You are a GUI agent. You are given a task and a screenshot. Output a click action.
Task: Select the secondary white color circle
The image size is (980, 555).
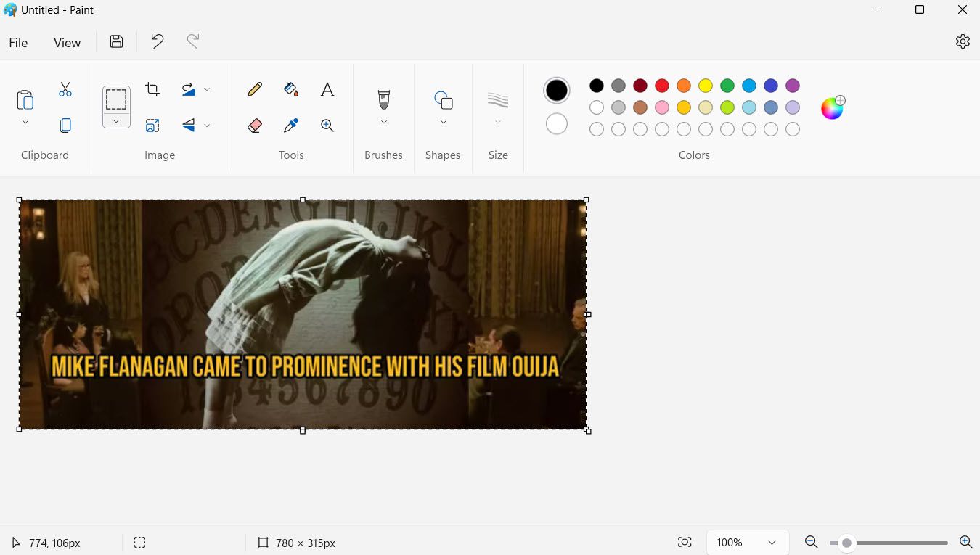[x=557, y=124]
